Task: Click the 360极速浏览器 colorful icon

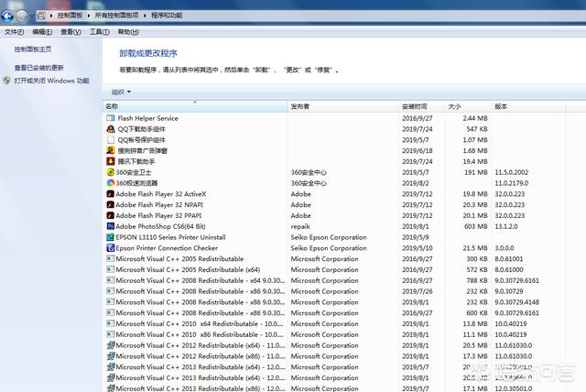Action: pyautogui.click(x=110, y=183)
